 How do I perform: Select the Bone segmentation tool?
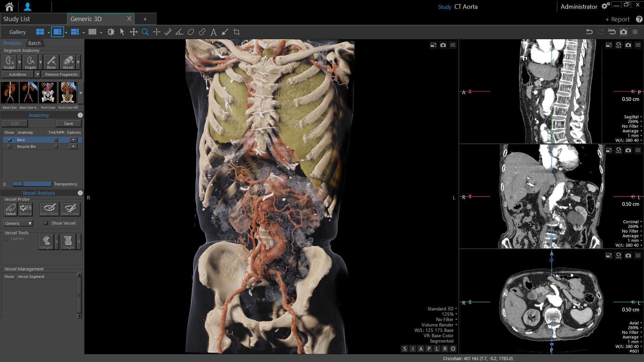[x=51, y=62]
